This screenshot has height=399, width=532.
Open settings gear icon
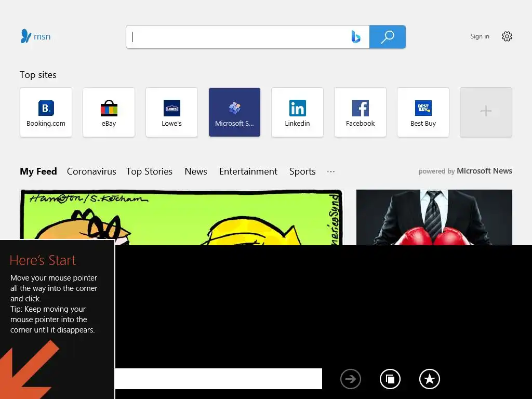(507, 36)
